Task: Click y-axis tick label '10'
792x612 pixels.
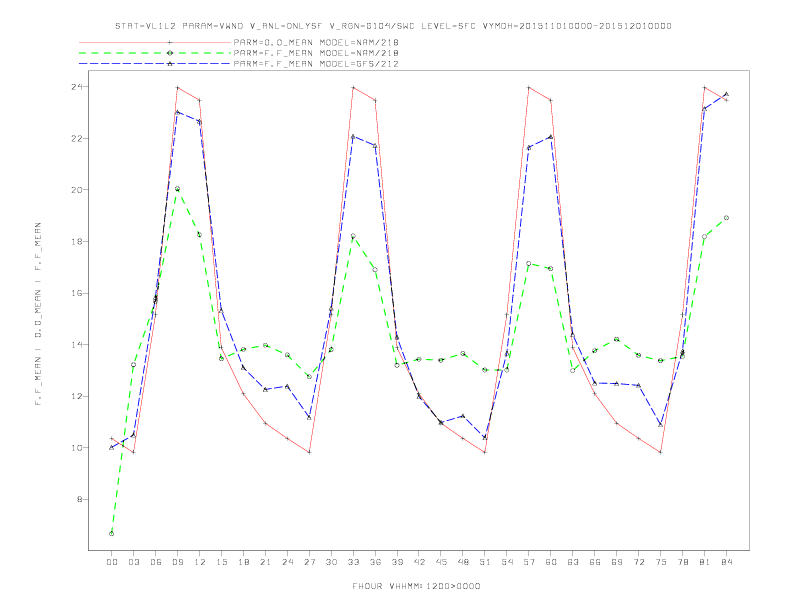Action: pos(77,448)
